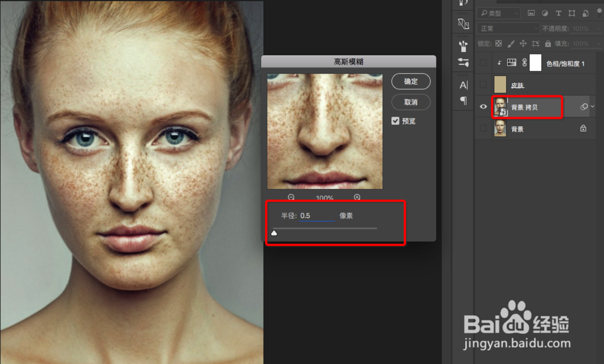This screenshot has height=364, width=604.
Task: Open the Paragraph panel icon
Action: pos(463,101)
